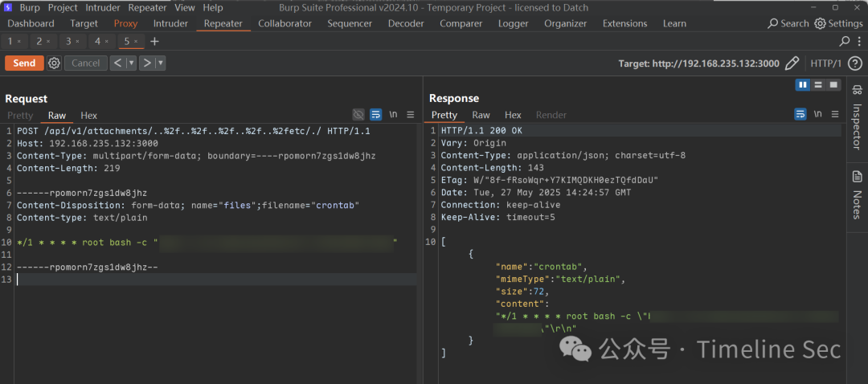
Task: Select combined tabbed layout icon
Action: click(x=833, y=84)
